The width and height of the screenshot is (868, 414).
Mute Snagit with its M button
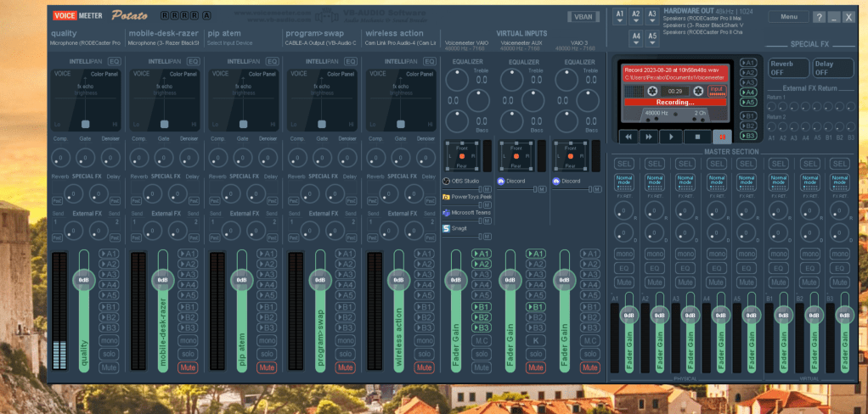click(x=488, y=237)
